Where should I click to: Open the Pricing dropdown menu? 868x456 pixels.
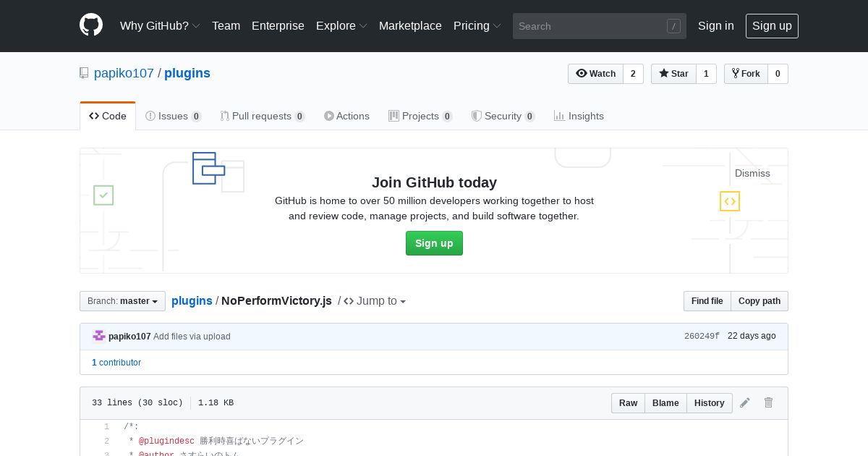[477, 26]
